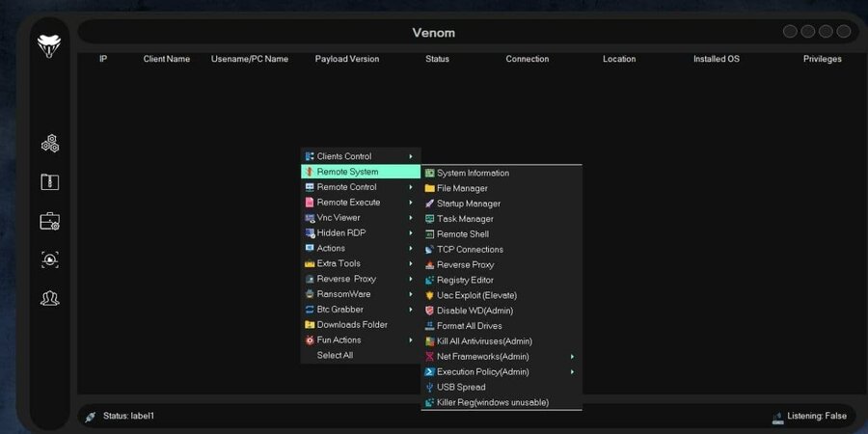868x434 pixels.
Task: Expand the Extra Tools submenu
Action: 360,263
